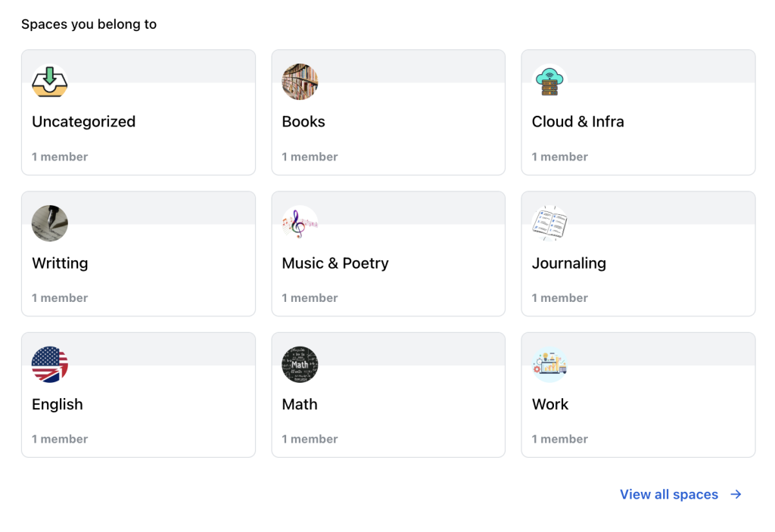775x532 pixels.
Task: Click the Cloud & Infra server icon
Action: (x=550, y=82)
